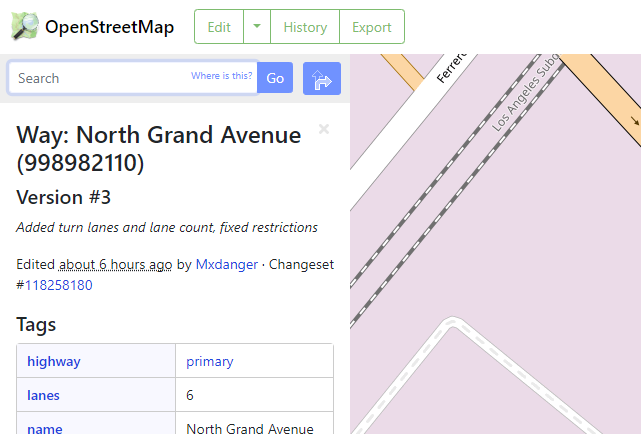The width and height of the screenshot is (641, 434).
Task: Select the lanes value '6' cell
Action: coord(254,395)
